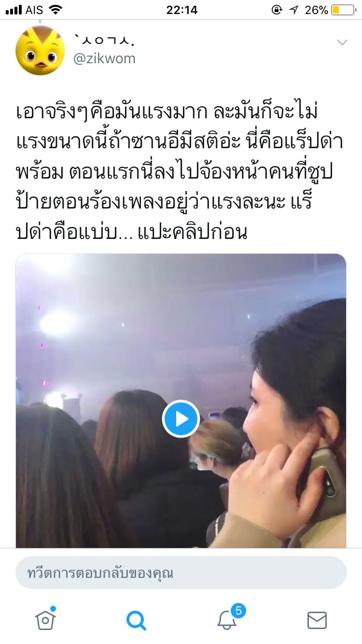Open the user's display name link

point(103,40)
